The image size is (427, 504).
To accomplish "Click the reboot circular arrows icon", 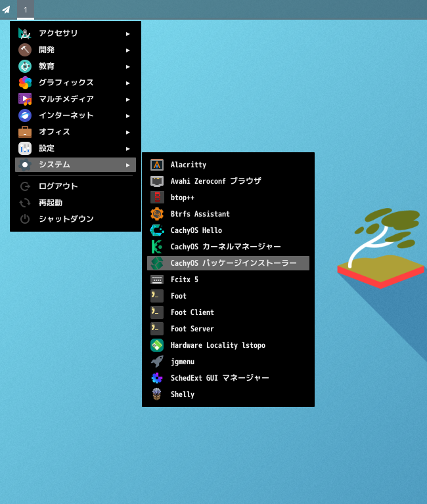I will click(x=25, y=203).
